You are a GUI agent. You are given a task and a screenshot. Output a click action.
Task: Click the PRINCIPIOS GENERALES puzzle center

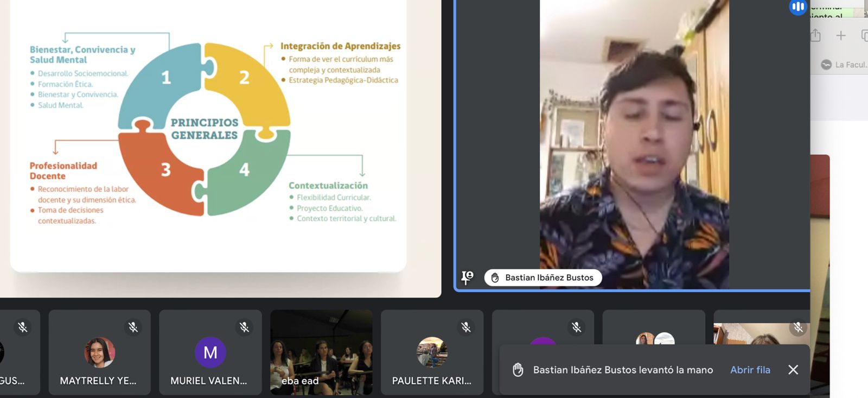[205, 129]
